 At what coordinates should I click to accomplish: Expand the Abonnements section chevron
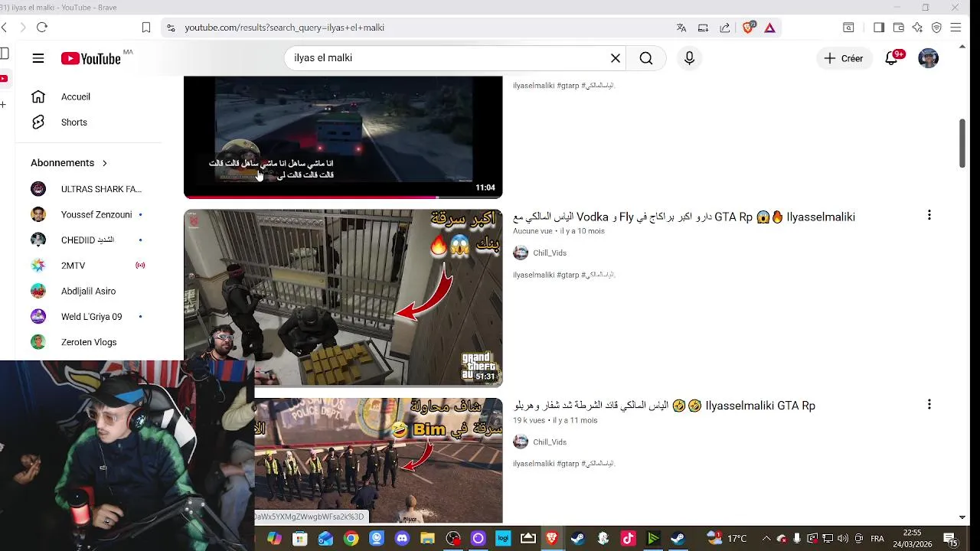pos(105,163)
